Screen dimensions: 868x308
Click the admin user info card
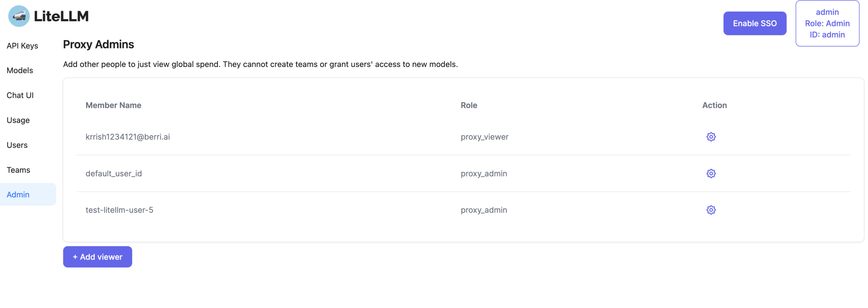[x=827, y=23]
